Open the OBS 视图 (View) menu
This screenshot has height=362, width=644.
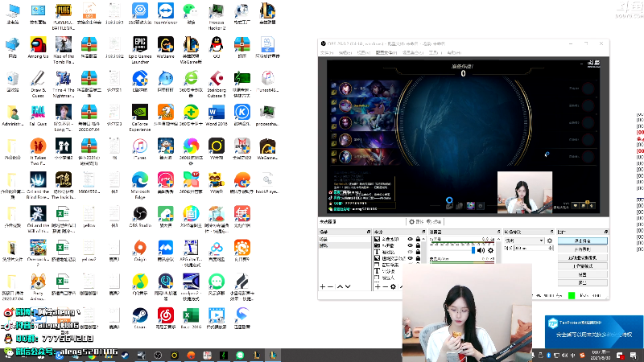[364, 52]
